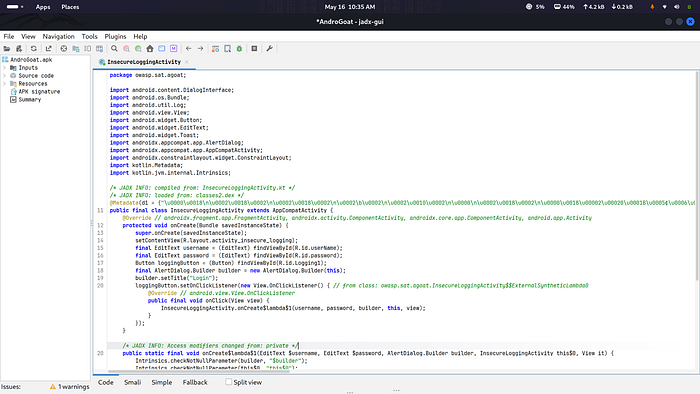
Task: Click the blue application class icon
Action: tap(162, 49)
